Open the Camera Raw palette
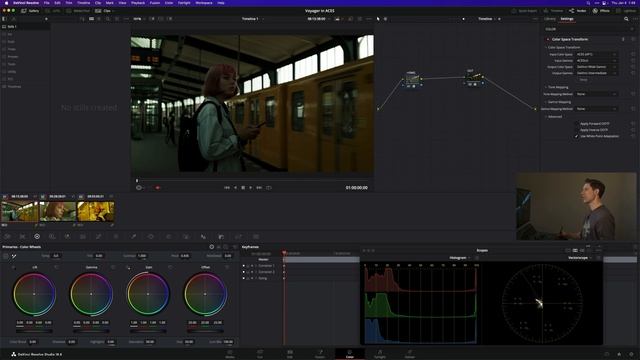The height and width of the screenshot is (360, 640). click(7, 237)
